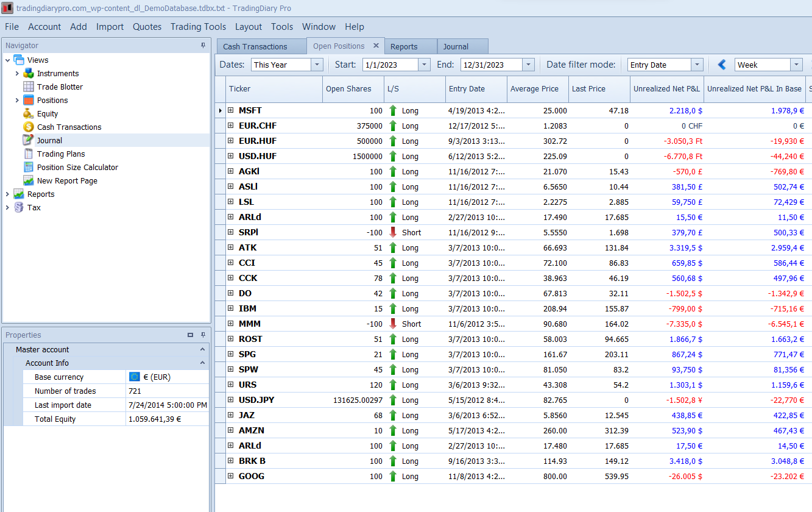Image resolution: width=812 pixels, height=512 pixels.
Task: Close the Open Positions tab
Action: [376, 46]
